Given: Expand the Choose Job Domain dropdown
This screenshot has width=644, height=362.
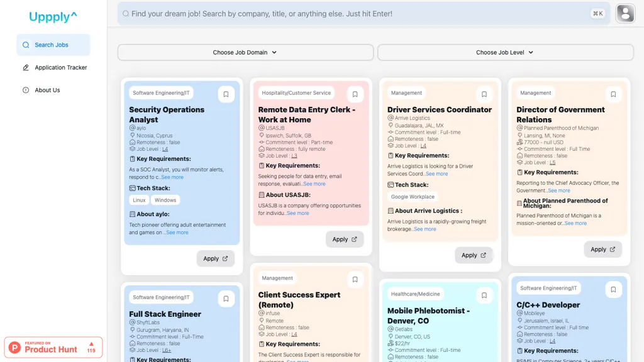Looking at the screenshot, I should click(x=245, y=53).
